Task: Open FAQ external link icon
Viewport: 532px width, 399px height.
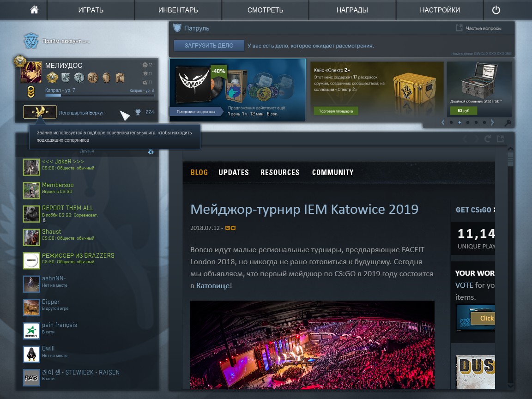Action: tap(459, 28)
